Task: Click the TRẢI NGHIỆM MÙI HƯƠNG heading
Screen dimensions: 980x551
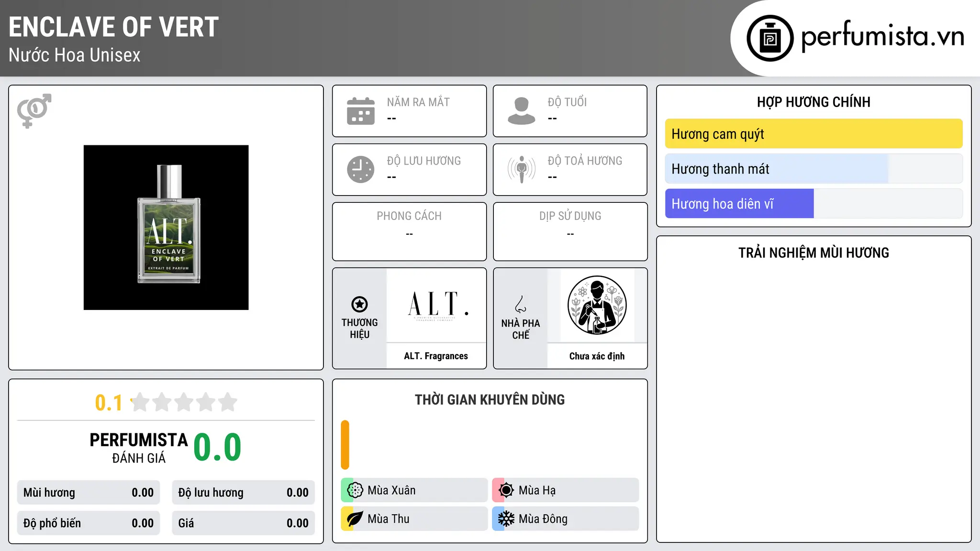Action: [813, 253]
